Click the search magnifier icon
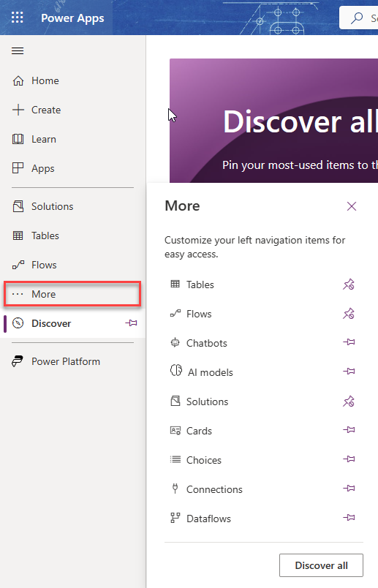378x588 pixels. coord(357,18)
